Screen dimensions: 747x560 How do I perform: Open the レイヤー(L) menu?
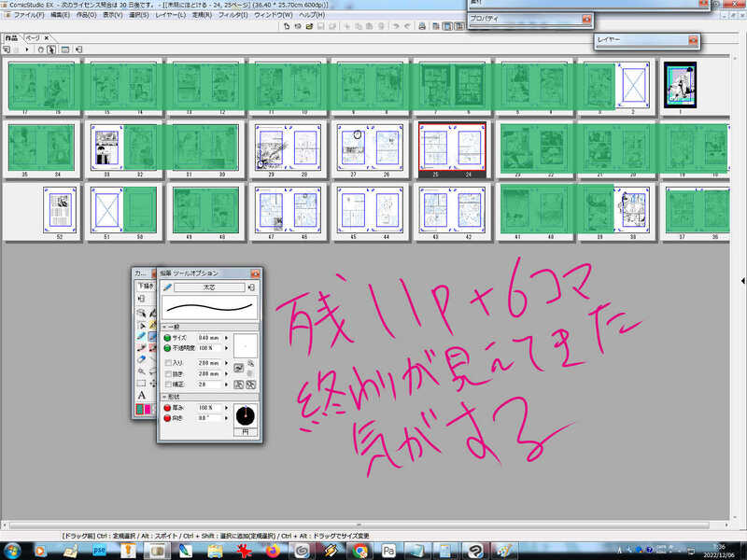(170, 15)
